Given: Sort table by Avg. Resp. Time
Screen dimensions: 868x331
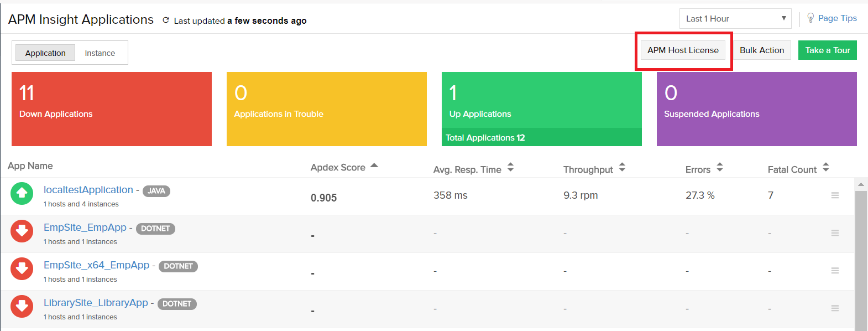Looking at the screenshot, I should (510, 167).
